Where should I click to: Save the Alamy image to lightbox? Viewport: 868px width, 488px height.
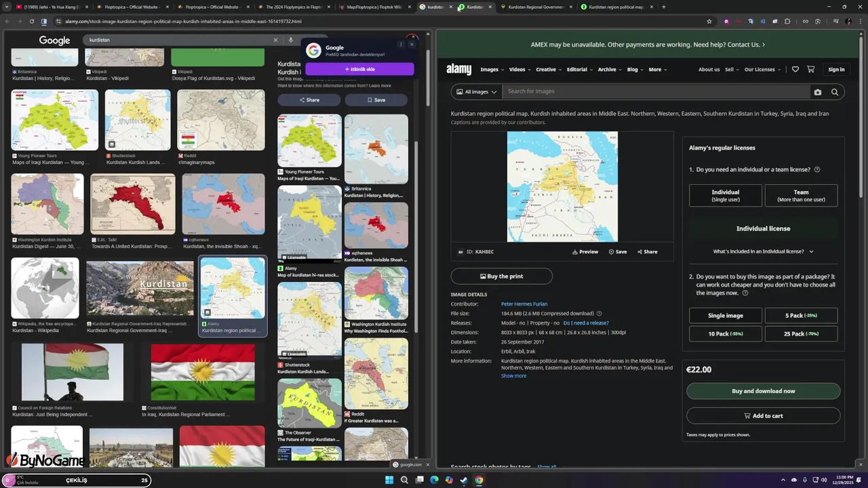point(617,252)
